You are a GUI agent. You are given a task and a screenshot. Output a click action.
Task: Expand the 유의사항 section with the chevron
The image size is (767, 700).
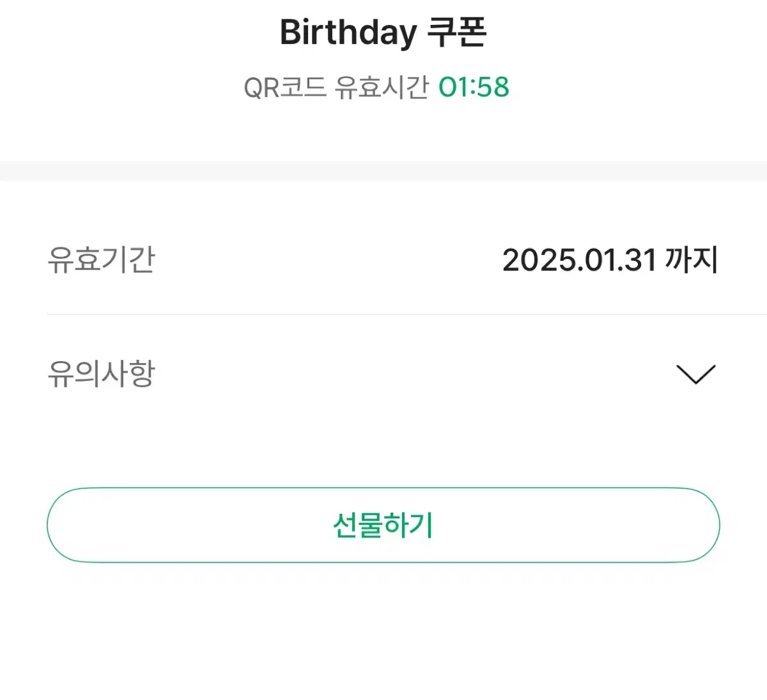(695, 375)
